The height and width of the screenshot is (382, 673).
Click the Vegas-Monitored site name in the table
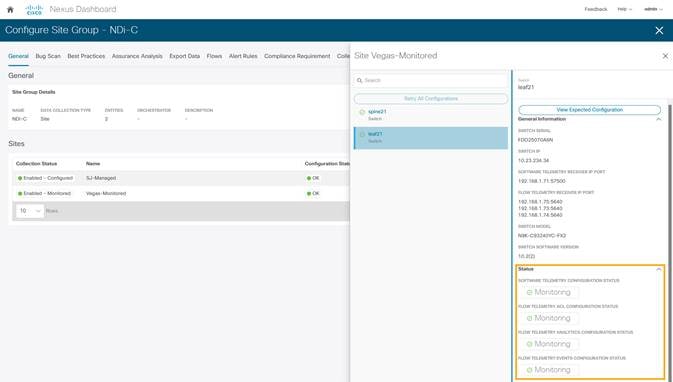point(106,194)
